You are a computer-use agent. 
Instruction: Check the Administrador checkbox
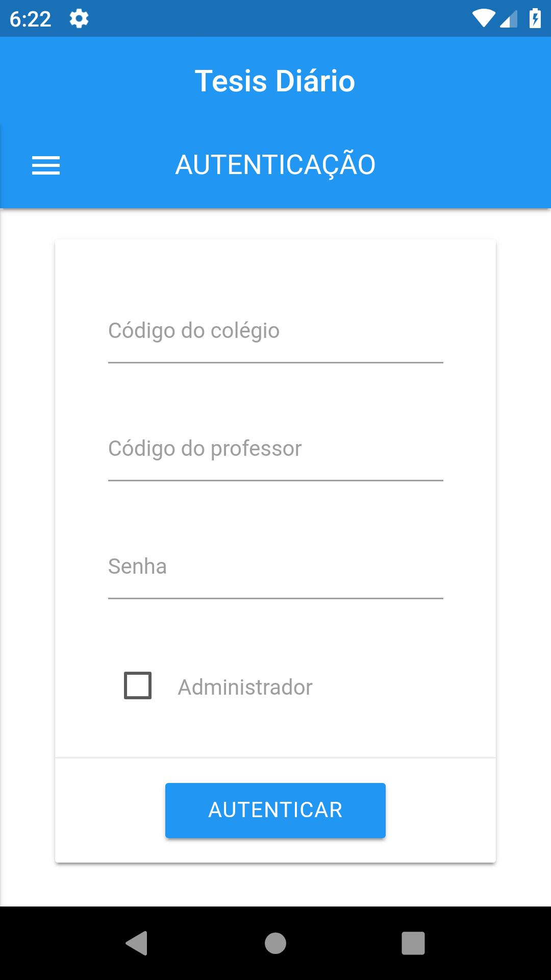click(138, 685)
